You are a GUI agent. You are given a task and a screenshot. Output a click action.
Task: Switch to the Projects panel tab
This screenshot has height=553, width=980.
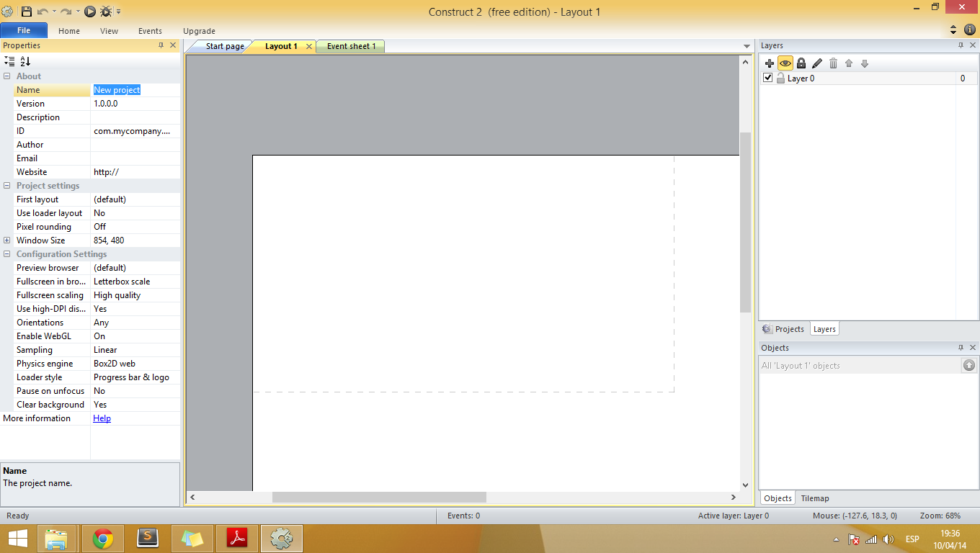click(783, 329)
